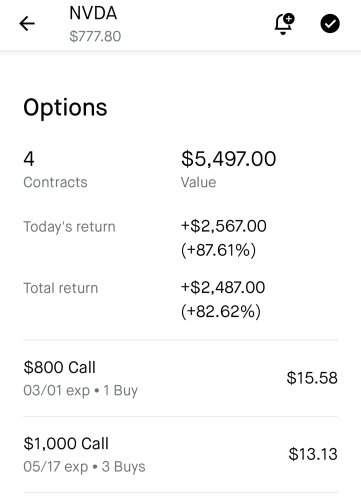Go back using the arrow icon
This screenshot has height=502, width=361.
27,24
